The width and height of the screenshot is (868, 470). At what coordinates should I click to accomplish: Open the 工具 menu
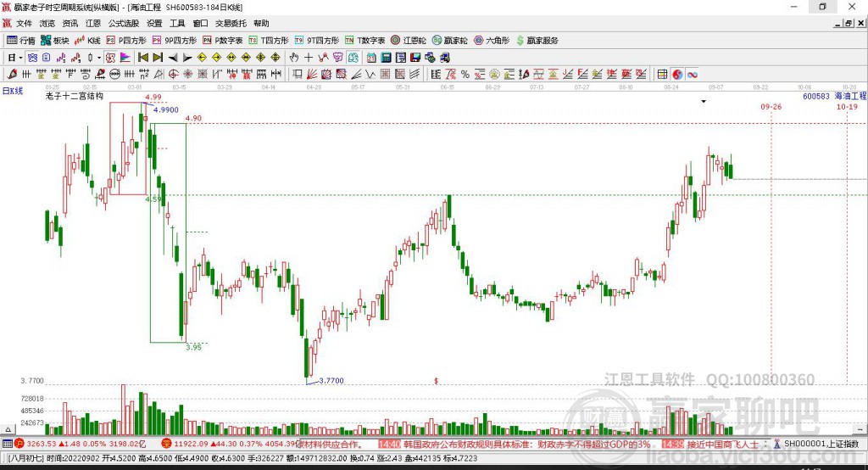click(x=177, y=23)
